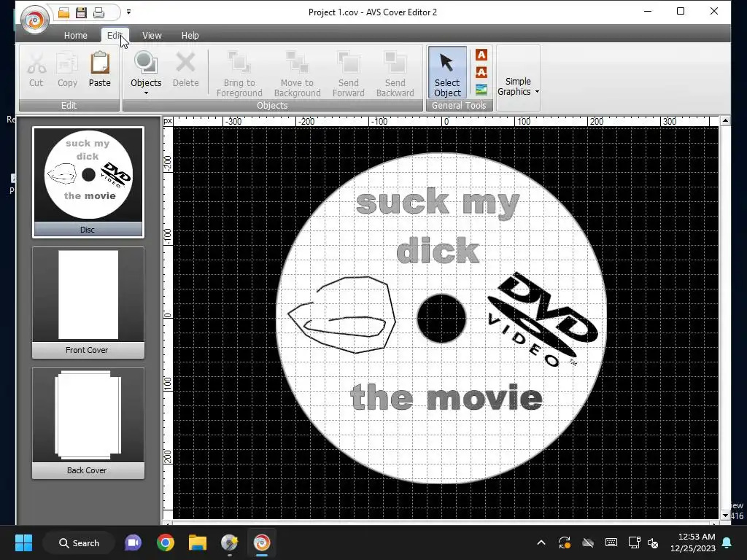Click Bring to Foreground
Image resolution: width=747 pixels, height=560 pixels.
pos(239,74)
